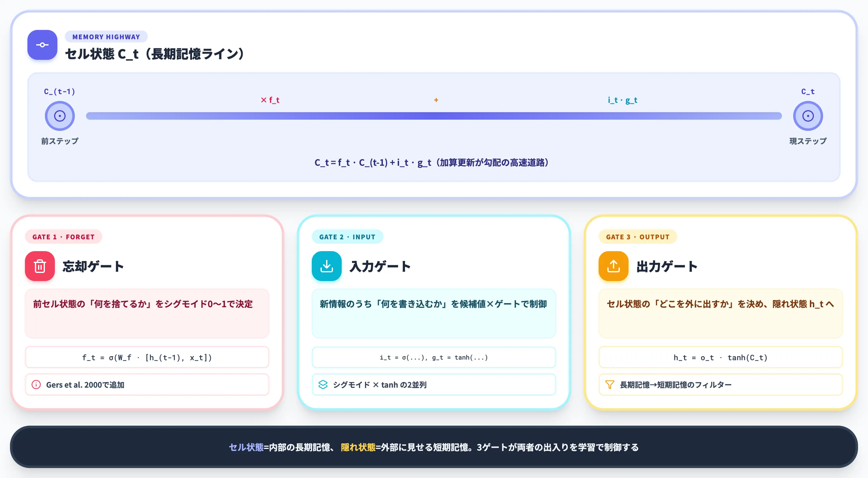Click the footer text 3ゲートが両者の出入りを学習で制御する
Image resolution: width=868 pixels, height=478 pixels.
558,447
